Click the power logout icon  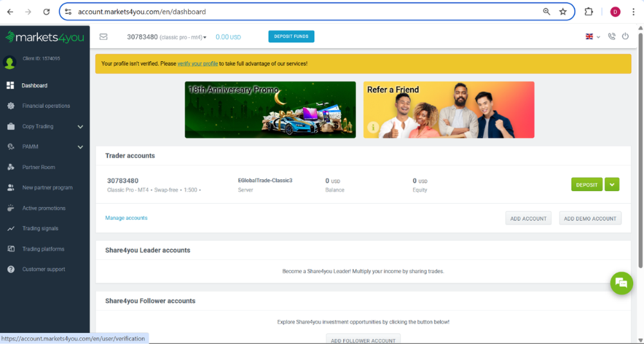(x=625, y=37)
